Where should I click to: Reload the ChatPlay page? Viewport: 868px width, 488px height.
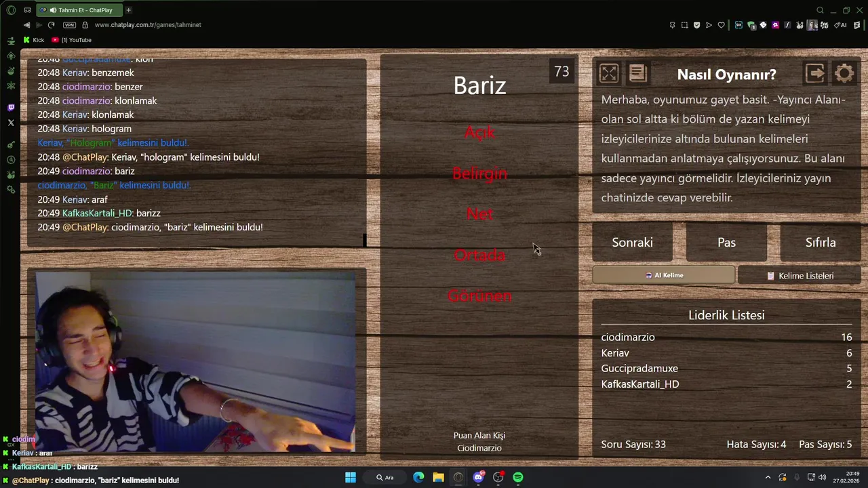[x=51, y=25]
